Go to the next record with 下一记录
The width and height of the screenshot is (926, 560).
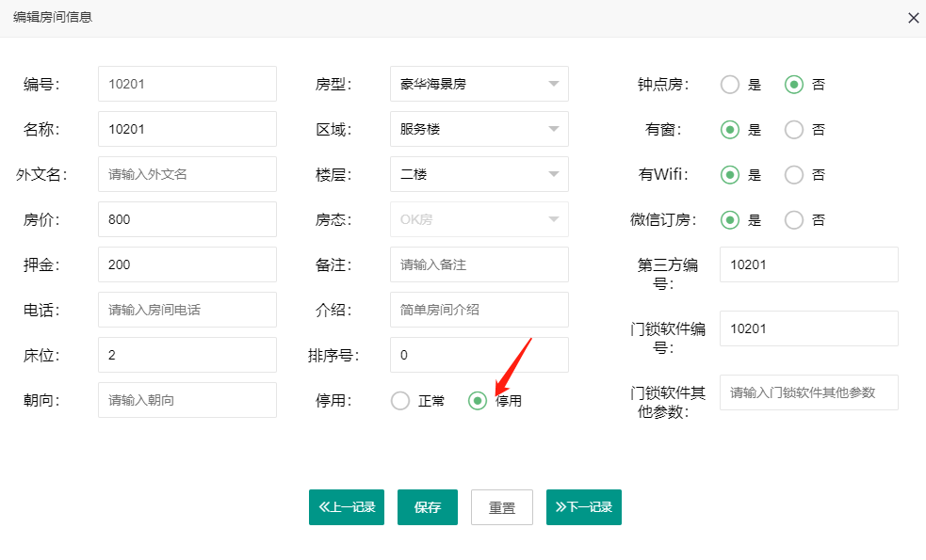(584, 507)
